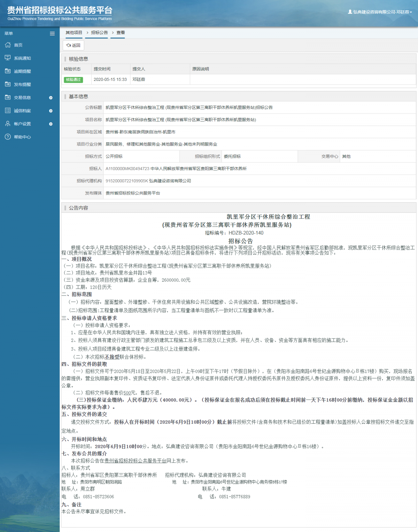Image resolution: width=418 pixels, height=532 pixels.
Task: Click the publish reminder icon
Action: pyautogui.click(x=8, y=84)
